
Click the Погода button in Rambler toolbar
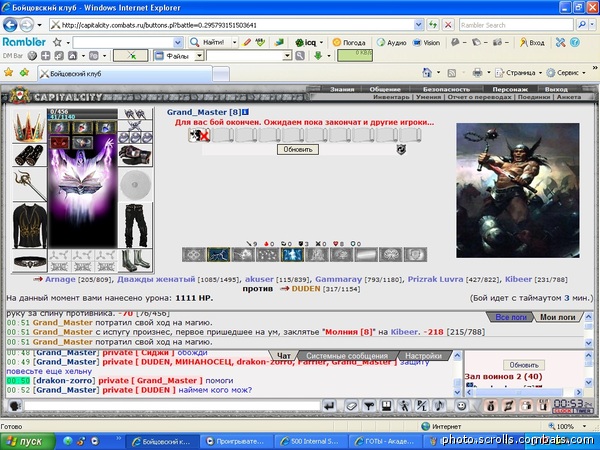(349, 42)
